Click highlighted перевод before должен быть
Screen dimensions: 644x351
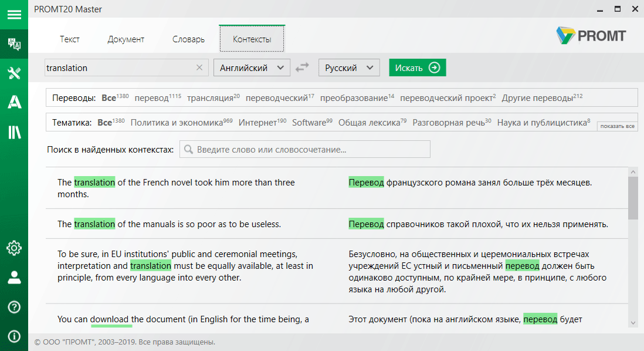[523, 266]
